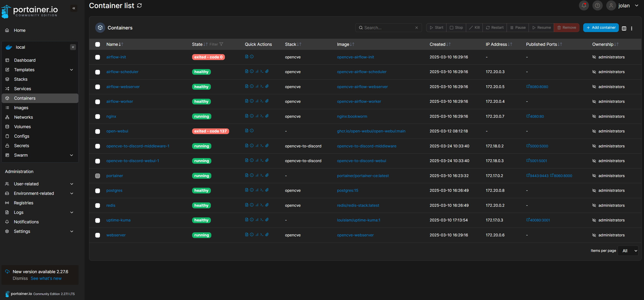
Task: Select the nginx container checkbox
Action: (x=98, y=116)
